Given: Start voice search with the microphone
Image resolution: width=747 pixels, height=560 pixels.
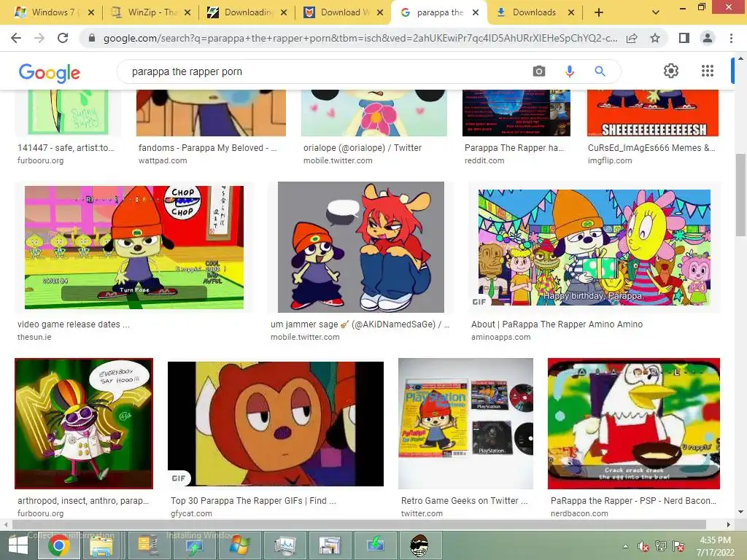Looking at the screenshot, I should coord(569,71).
